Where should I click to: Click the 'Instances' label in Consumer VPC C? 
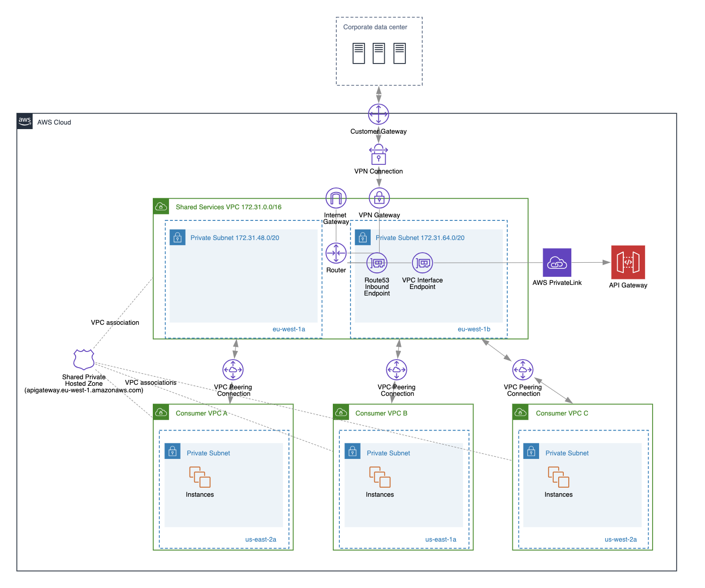pos(558,494)
